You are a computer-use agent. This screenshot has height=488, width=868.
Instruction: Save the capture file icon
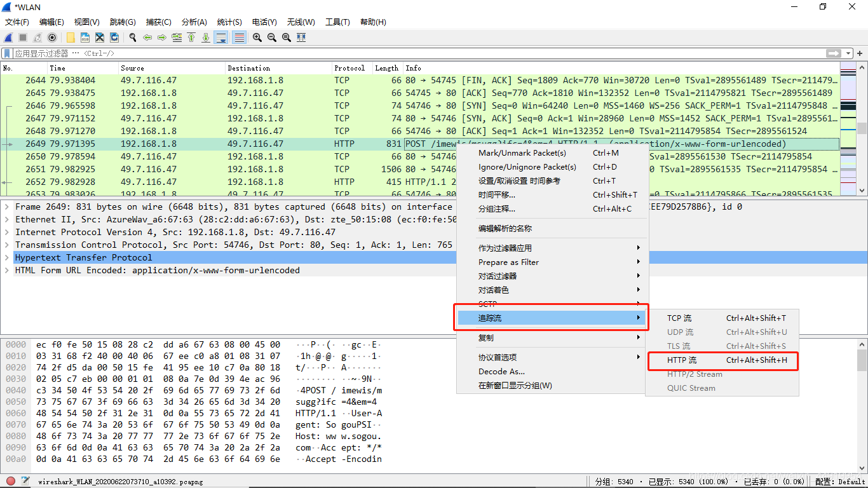85,37
